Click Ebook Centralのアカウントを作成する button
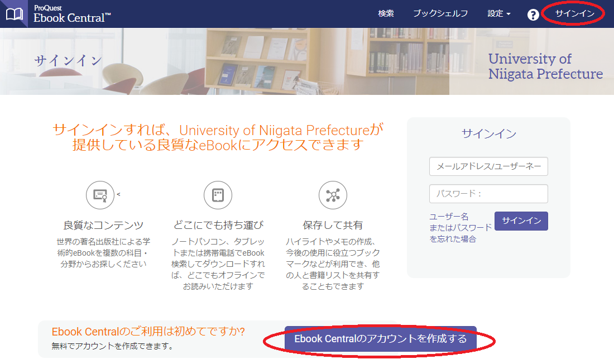The image size is (614, 364). coord(381,338)
